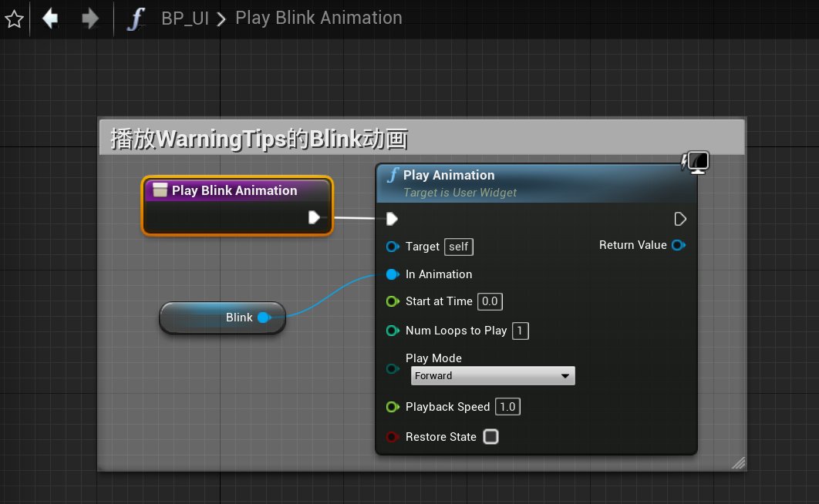Click the Play Animation function f icon
Viewport: 819px width, 504px height.
pyautogui.click(x=393, y=175)
